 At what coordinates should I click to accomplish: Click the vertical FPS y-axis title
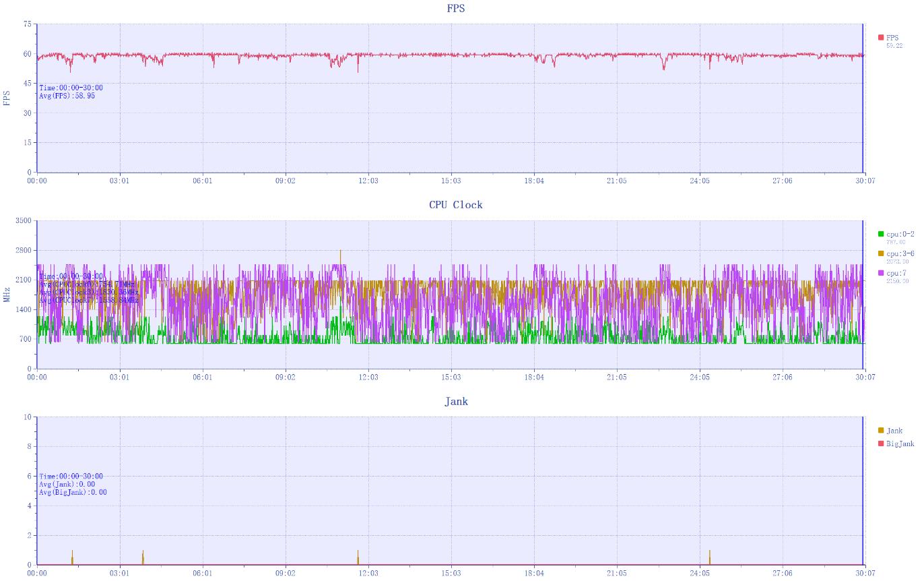7,98
